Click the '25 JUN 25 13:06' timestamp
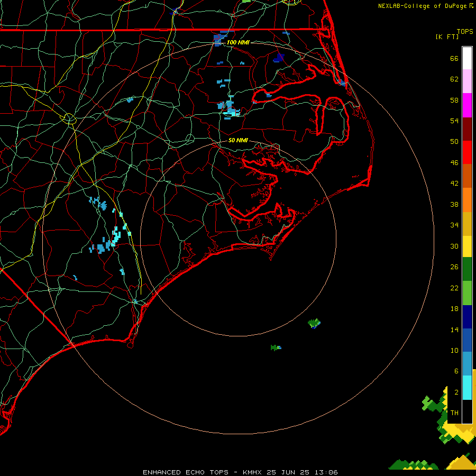This screenshot has width=476, height=476. coord(303,472)
